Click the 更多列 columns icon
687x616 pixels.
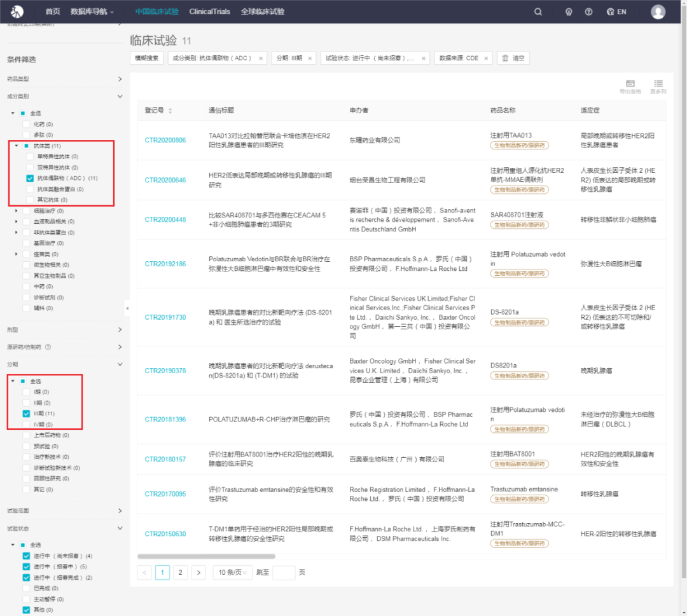click(658, 86)
